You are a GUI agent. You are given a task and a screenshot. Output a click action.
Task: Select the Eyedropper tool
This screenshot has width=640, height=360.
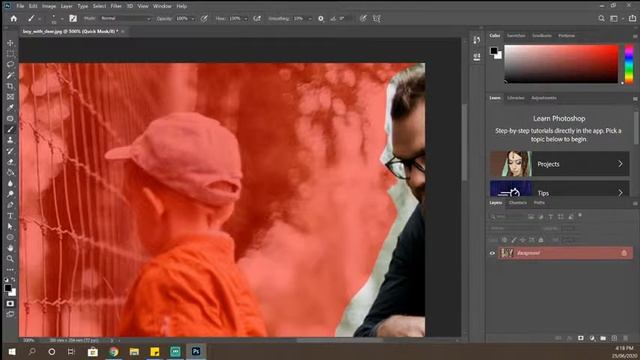pos(11,108)
